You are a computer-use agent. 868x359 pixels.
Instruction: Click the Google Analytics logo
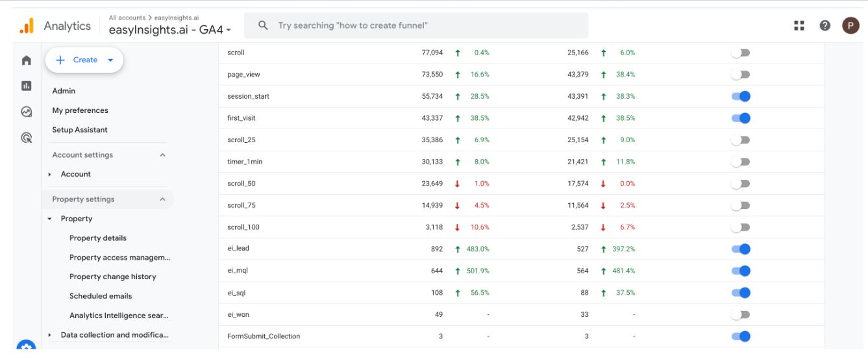coord(27,26)
